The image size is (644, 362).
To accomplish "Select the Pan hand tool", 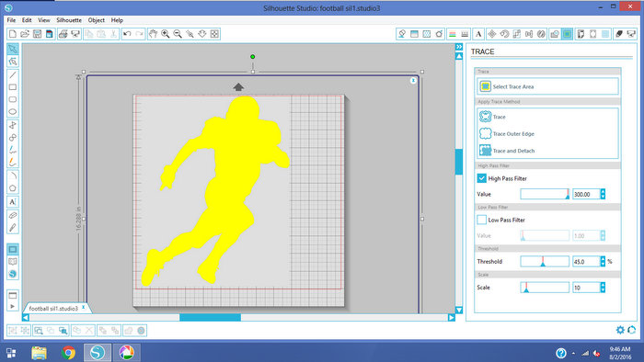I will pyautogui.click(x=153, y=34).
